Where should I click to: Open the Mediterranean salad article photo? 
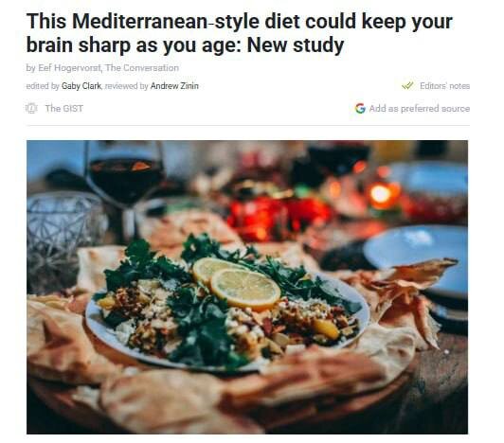pos(247,287)
